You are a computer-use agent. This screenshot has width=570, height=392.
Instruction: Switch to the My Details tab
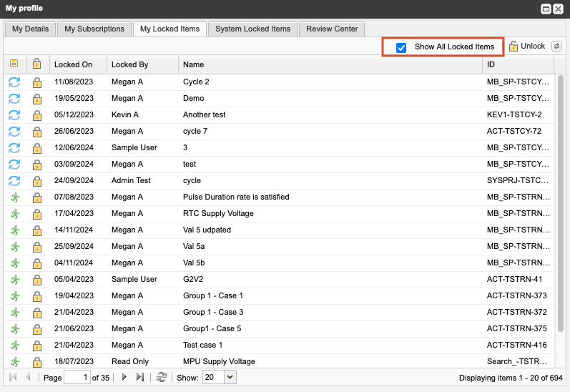30,29
